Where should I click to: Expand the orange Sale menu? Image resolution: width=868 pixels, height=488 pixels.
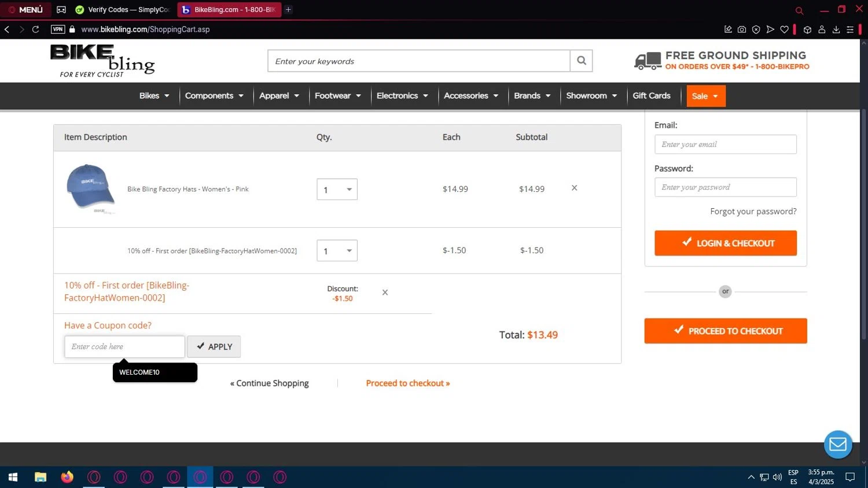tap(706, 96)
